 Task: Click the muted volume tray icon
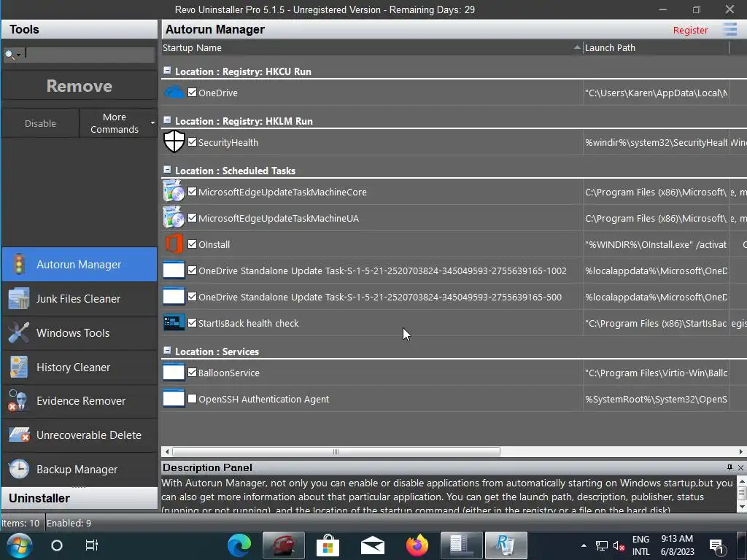coord(619,545)
